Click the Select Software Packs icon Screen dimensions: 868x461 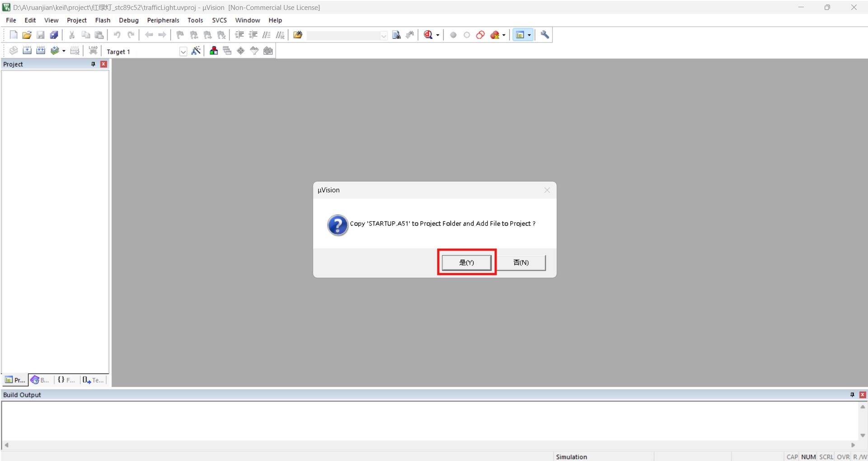pos(254,51)
